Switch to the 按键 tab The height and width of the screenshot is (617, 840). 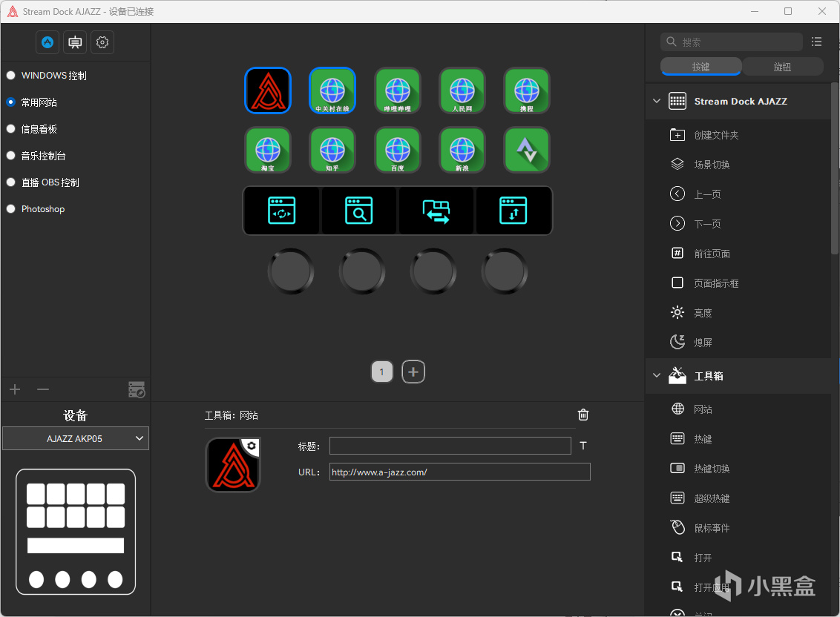(x=700, y=67)
